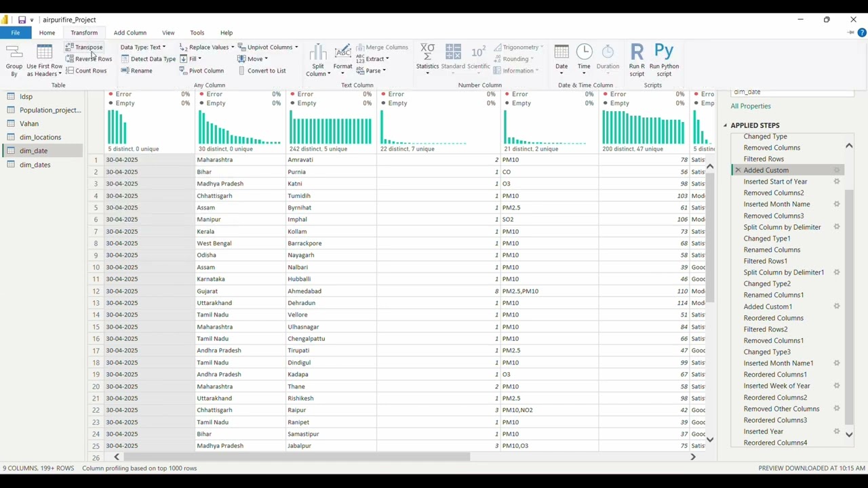
Task: Click Count Rows in ribbon
Action: tap(86, 70)
